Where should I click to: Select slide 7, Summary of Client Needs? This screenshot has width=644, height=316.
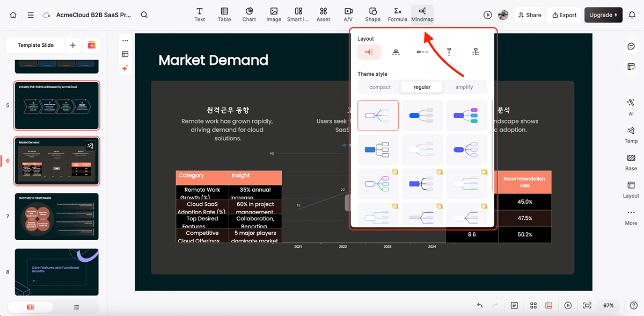click(56, 216)
